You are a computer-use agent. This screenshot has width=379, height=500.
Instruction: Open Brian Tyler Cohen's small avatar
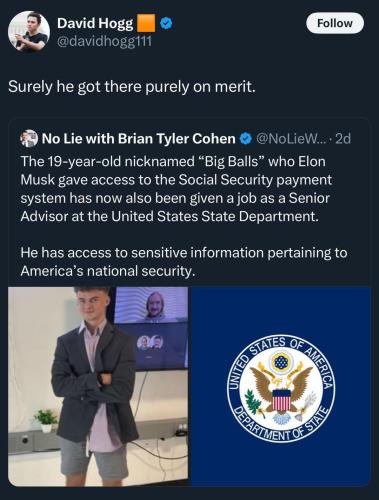29,138
